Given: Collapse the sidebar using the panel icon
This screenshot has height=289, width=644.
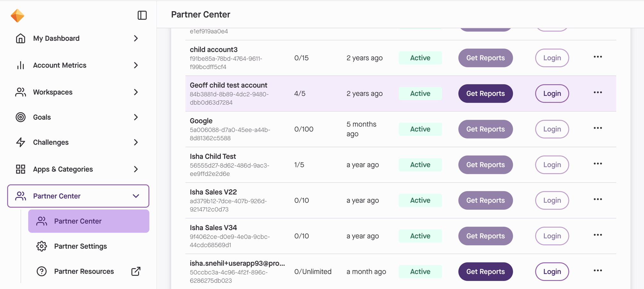Looking at the screenshot, I should pos(142,15).
